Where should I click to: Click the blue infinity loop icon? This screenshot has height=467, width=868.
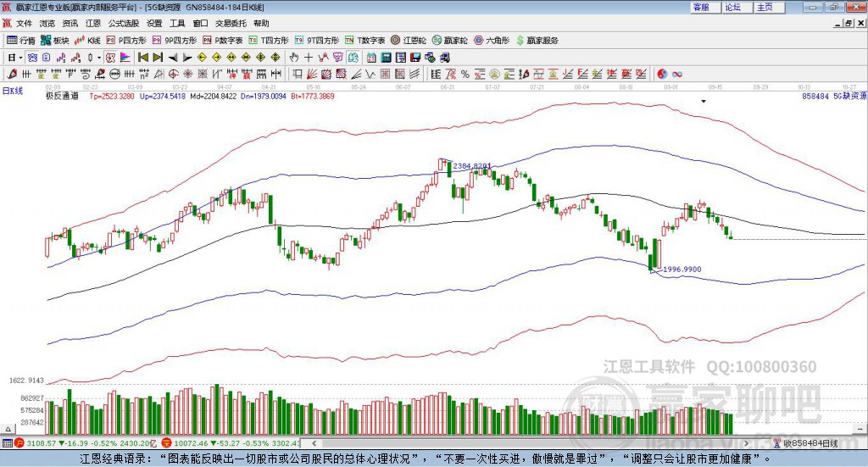pyautogui.click(x=677, y=74)
